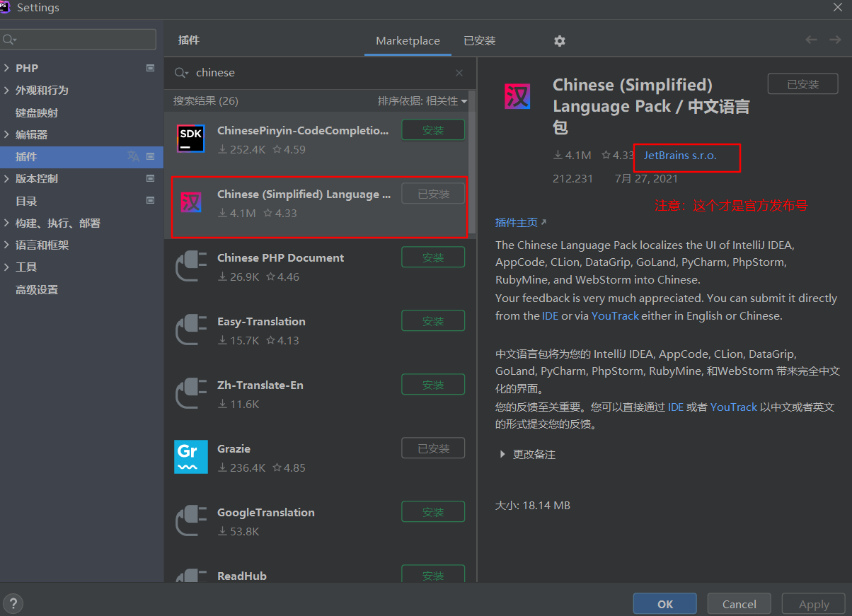Screen dimensions: 852x616
Task: Click the Apply button
Action: click(x=814, y=604)
